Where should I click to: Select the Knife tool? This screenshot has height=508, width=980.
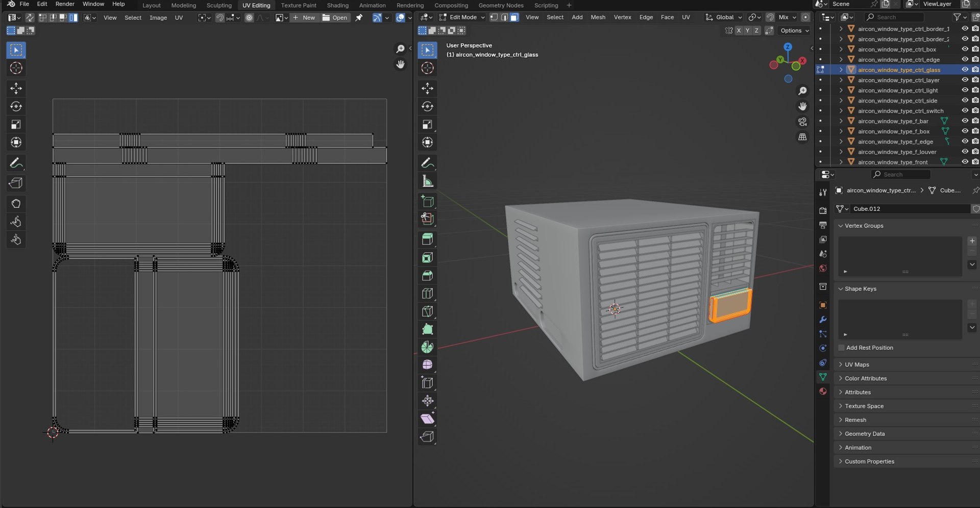pos(427,311)
